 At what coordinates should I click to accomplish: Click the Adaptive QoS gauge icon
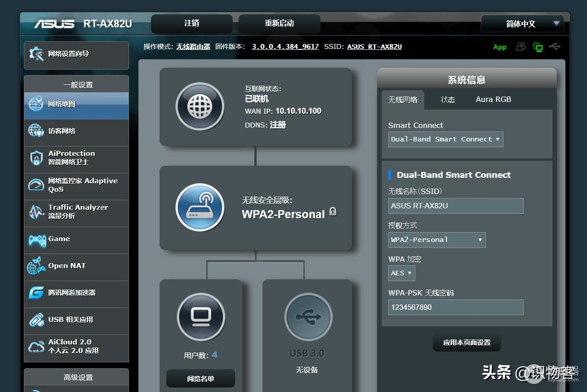[36, 185]
